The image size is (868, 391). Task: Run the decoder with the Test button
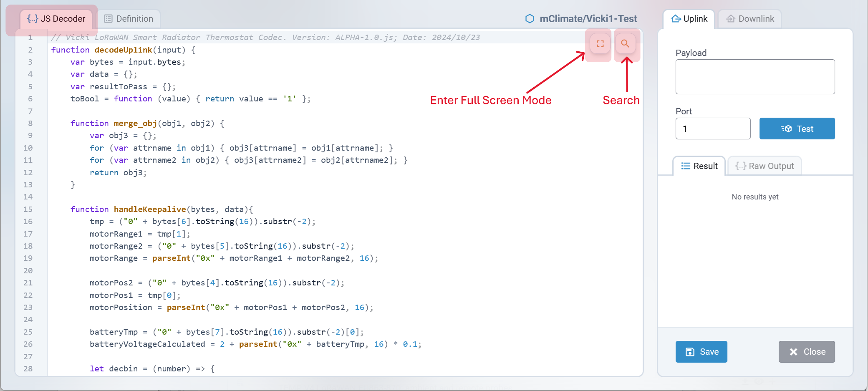pos(797,129)
